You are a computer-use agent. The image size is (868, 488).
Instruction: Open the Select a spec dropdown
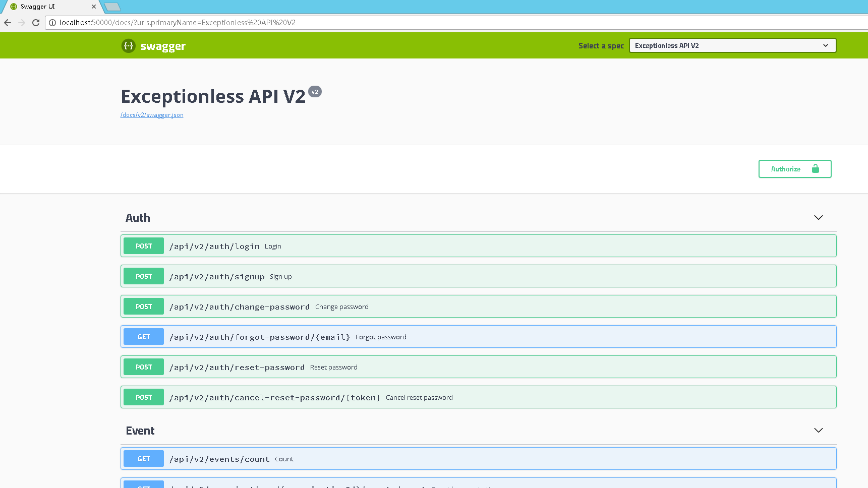[x=732, y=45]
